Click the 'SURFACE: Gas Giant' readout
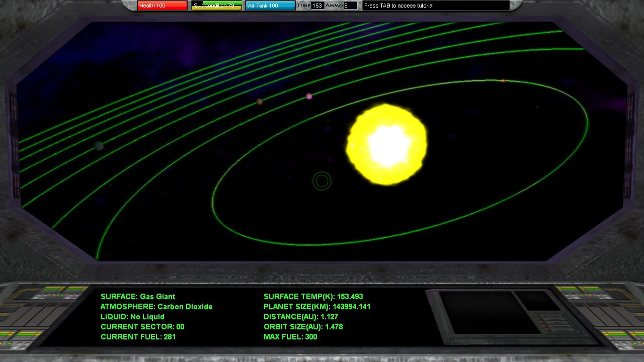This screenshot has width=644, height=362. 138,297
